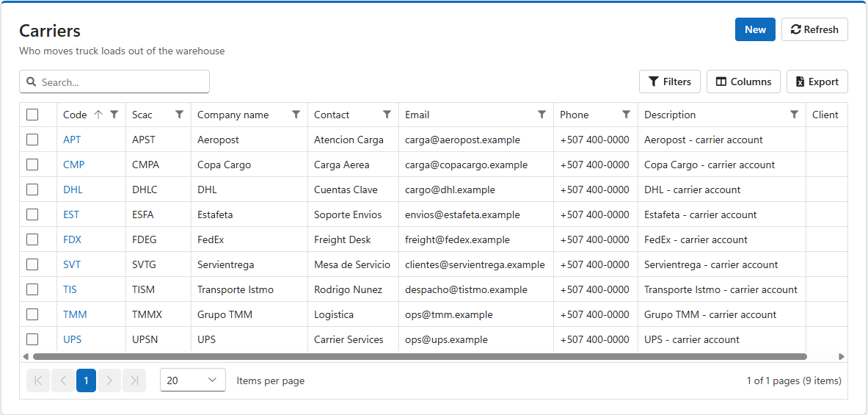Go to next page arrow

click(109, 380)
